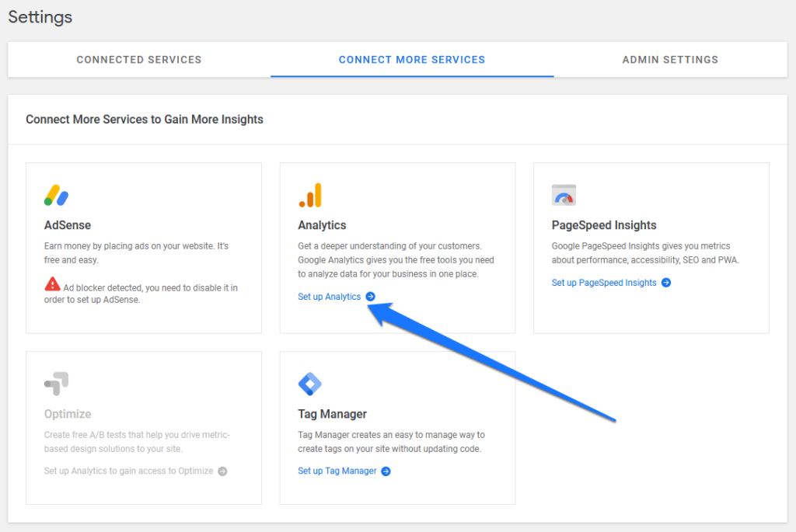796x532 pixels.
Task: Open the Set up PageSpeed Insights link
Action: point(604,283)
